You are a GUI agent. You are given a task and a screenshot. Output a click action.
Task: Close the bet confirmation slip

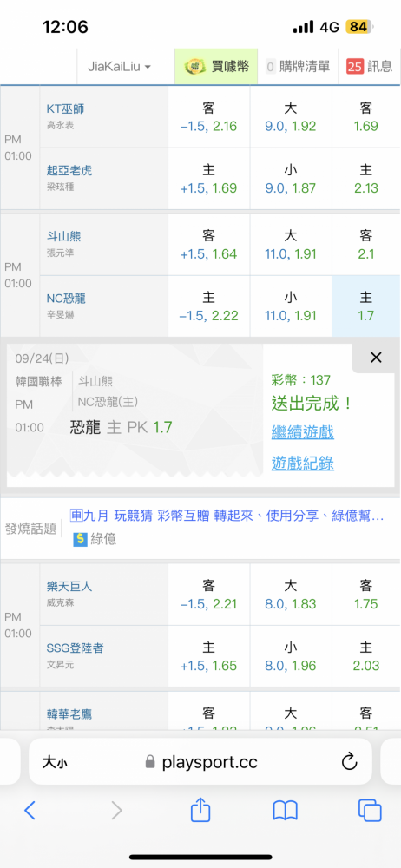pos(376,358)
